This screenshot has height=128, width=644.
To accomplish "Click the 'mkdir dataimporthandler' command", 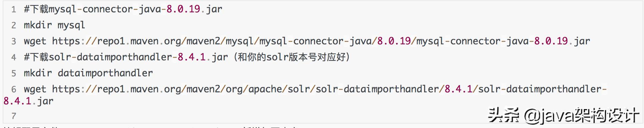I will (88, 73).
